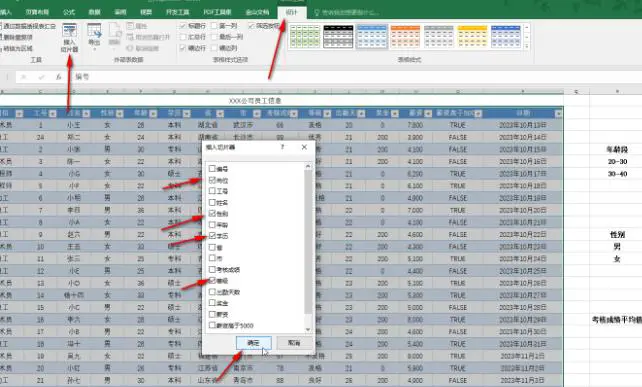Switch to the Formulas (公式) tab
This screenshot has height=387, width=642.
(69, 12)
